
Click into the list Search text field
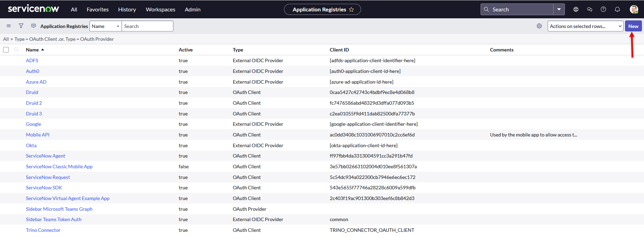point(147,26)
